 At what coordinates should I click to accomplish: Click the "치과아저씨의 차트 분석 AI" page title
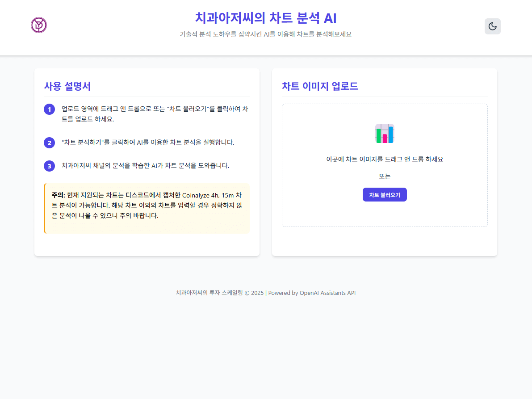click(265, 18)
